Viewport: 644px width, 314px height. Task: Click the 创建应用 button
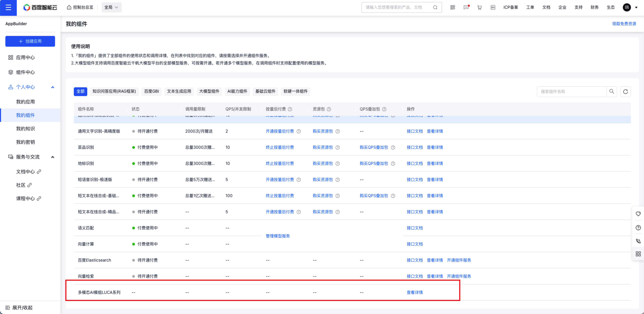tap(30, 41)
